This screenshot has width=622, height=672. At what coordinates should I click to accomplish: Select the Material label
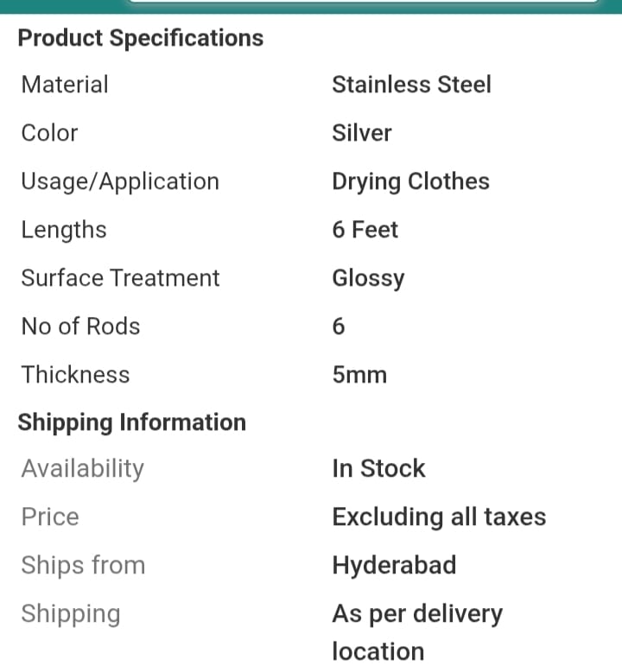[65, 85]
